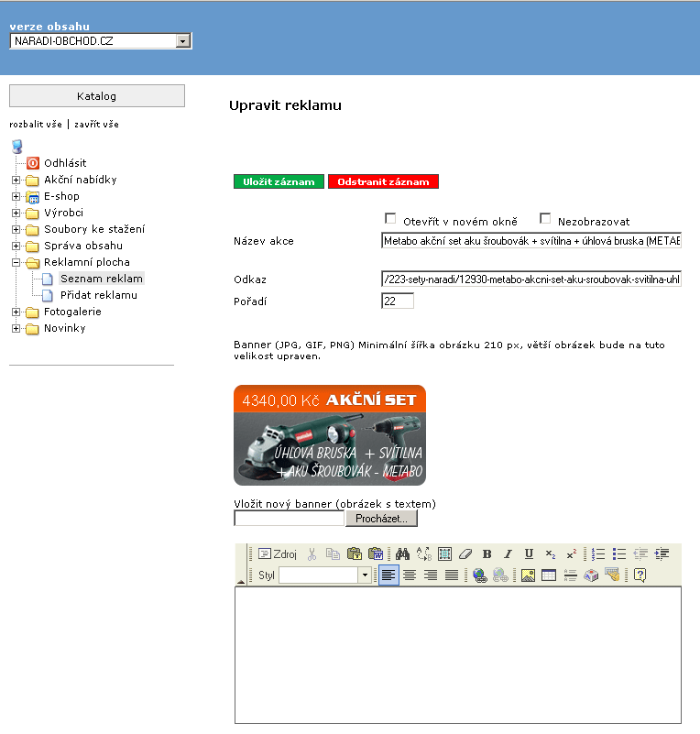This screenshot has height=734, width=700.
Task: Toggle underline formatting
Action: click(529, 554)
